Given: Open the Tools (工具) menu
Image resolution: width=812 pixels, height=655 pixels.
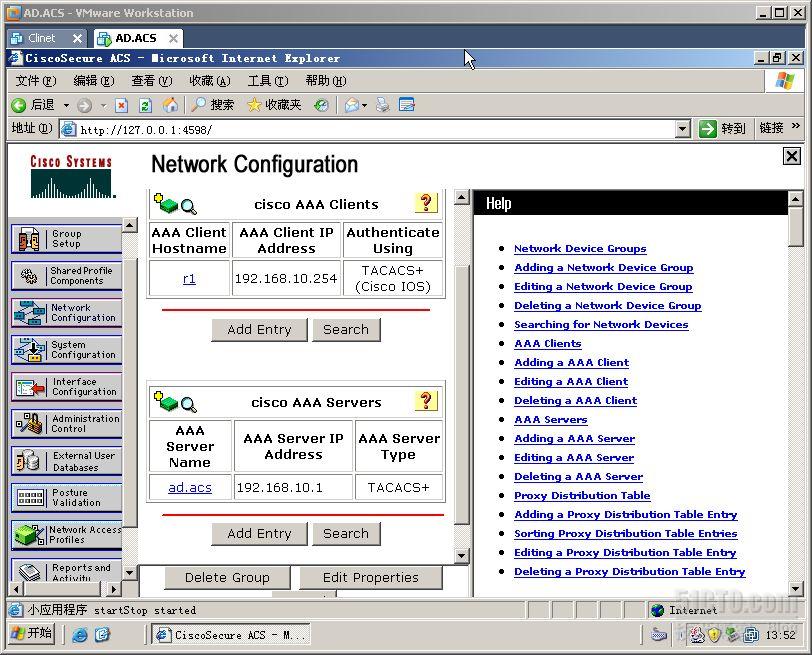Looking at the screenshot, I should (268, 81).
